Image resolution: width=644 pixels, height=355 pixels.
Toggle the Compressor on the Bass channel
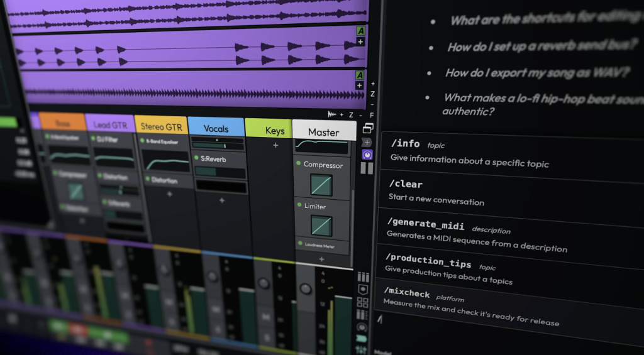click(55, 173)
